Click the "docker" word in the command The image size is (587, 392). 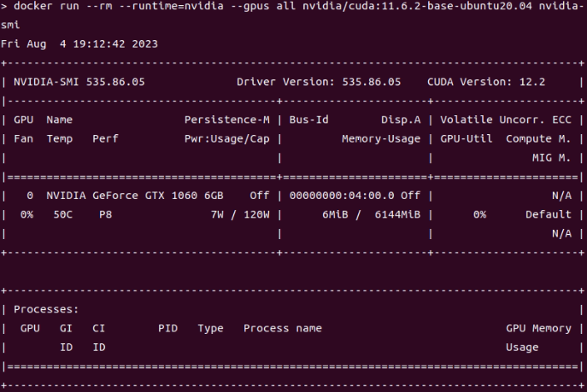click(x=33, y=6)
